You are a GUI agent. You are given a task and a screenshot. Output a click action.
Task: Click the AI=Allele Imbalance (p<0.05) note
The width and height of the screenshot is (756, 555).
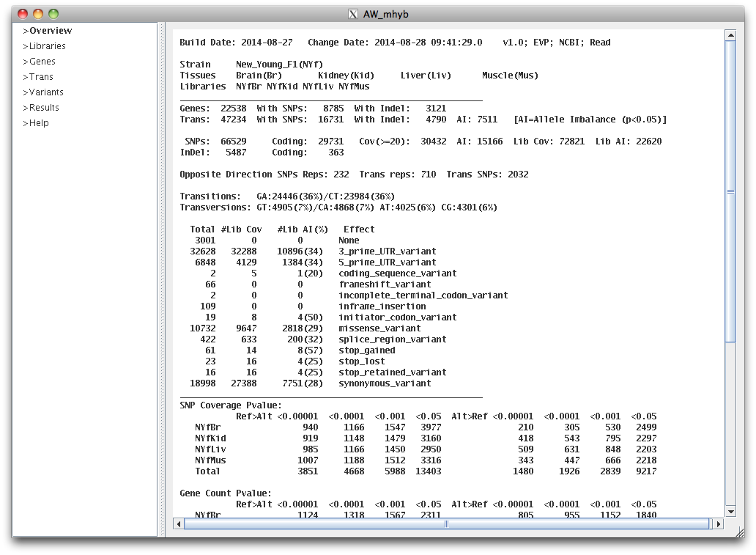coord(590,120)
